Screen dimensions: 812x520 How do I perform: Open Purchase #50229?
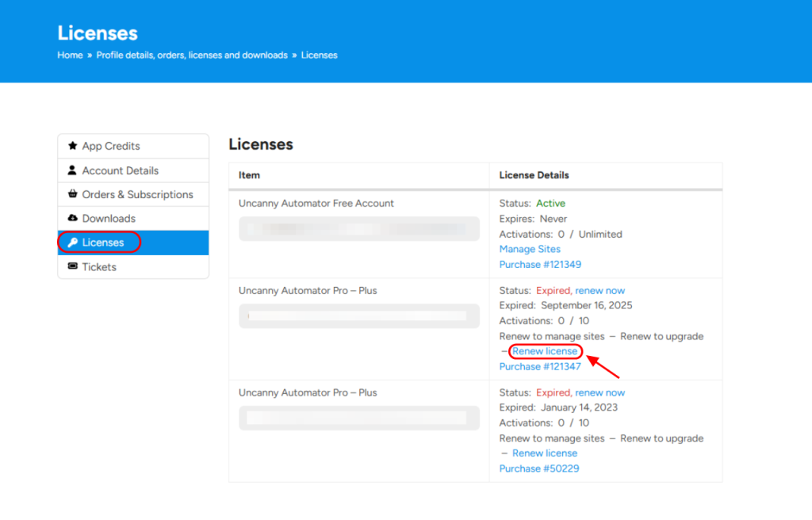[x=538, y=468]
